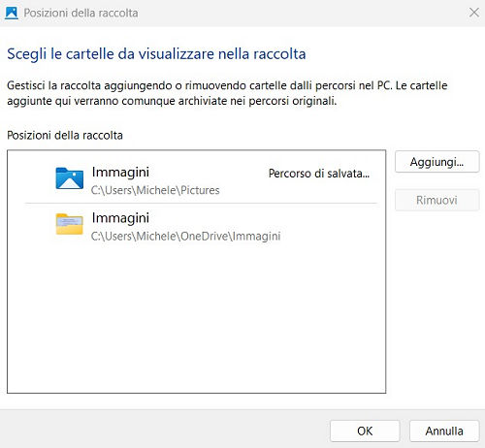Select the second Immagini entry name
Image resolution: width=485 pixels, height=448 pixels.
click(120, 218)
